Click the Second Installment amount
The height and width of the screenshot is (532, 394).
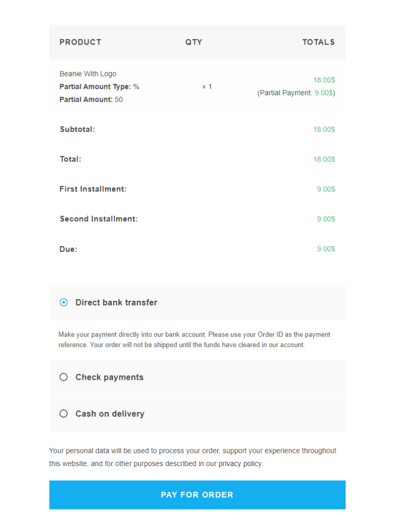(325, 219)
